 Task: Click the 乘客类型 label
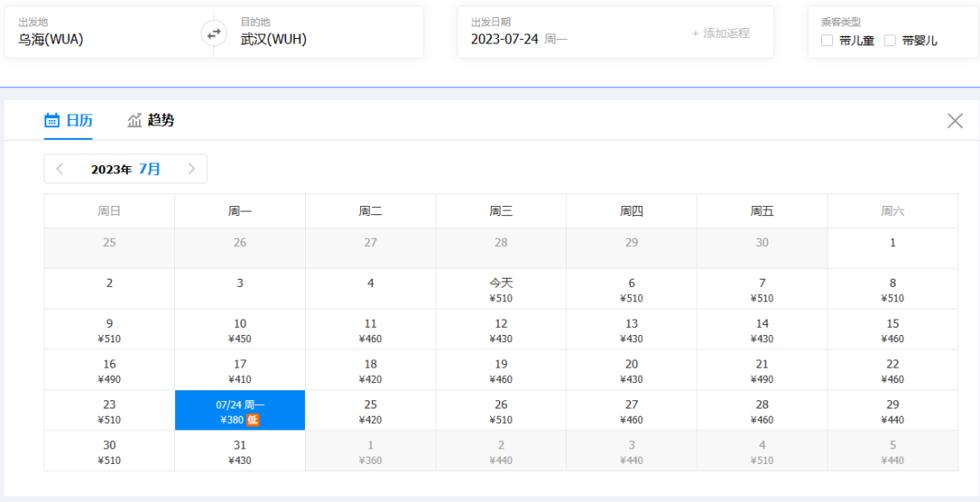tap(840, 22)
